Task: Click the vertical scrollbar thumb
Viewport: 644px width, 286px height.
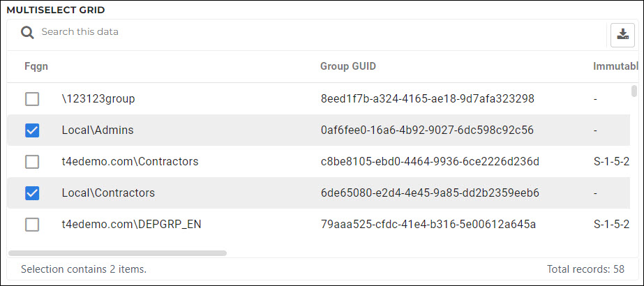Action: click(634, 91)
